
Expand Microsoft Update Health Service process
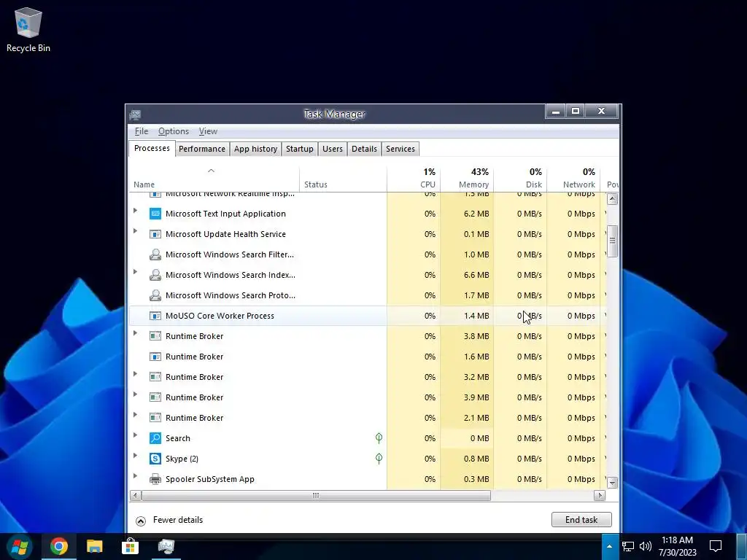click(x=135, y=230)
